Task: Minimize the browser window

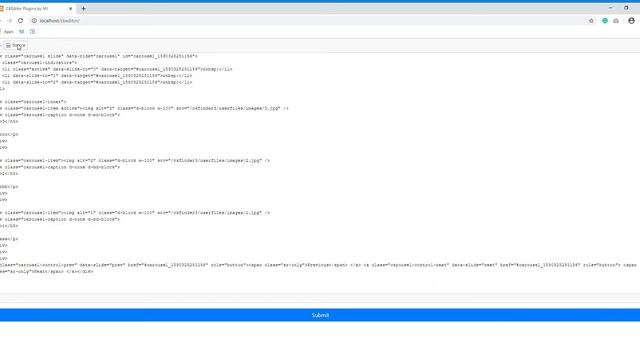Action: pyautogui.click(x=610, y=8)
